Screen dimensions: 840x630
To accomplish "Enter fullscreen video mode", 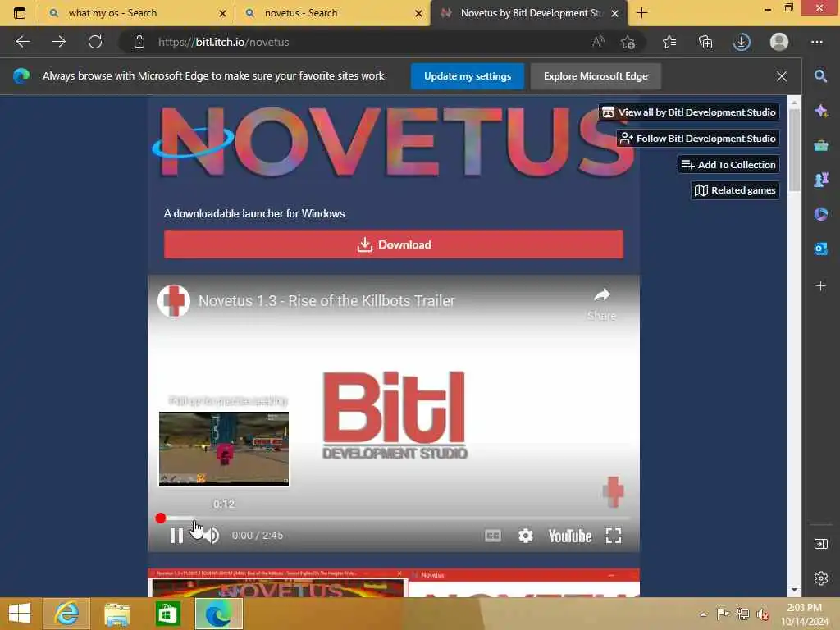I will (614, 536).
